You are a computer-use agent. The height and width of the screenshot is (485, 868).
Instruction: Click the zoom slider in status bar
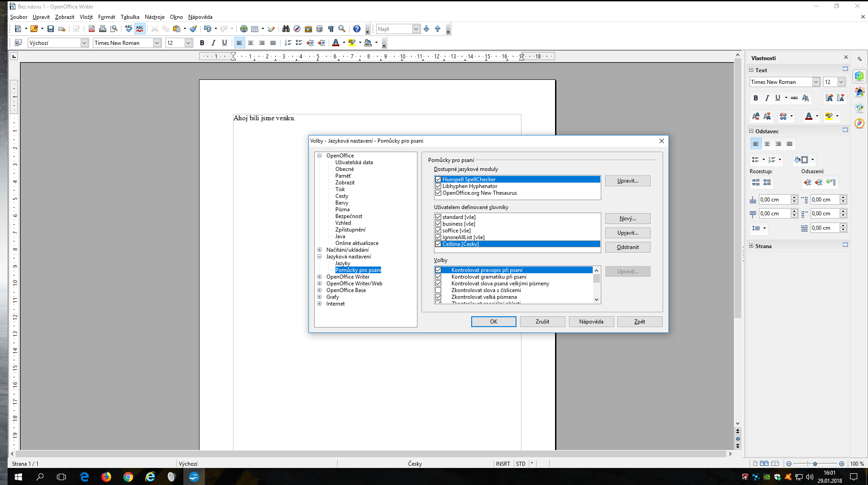point(815,463)
